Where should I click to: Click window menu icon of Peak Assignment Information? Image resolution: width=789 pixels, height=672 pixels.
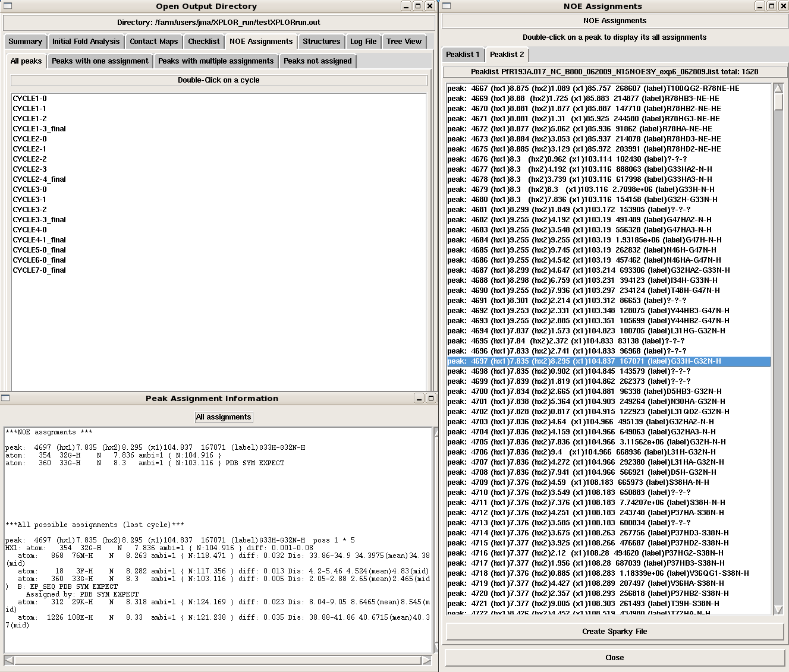click(6, 398)
